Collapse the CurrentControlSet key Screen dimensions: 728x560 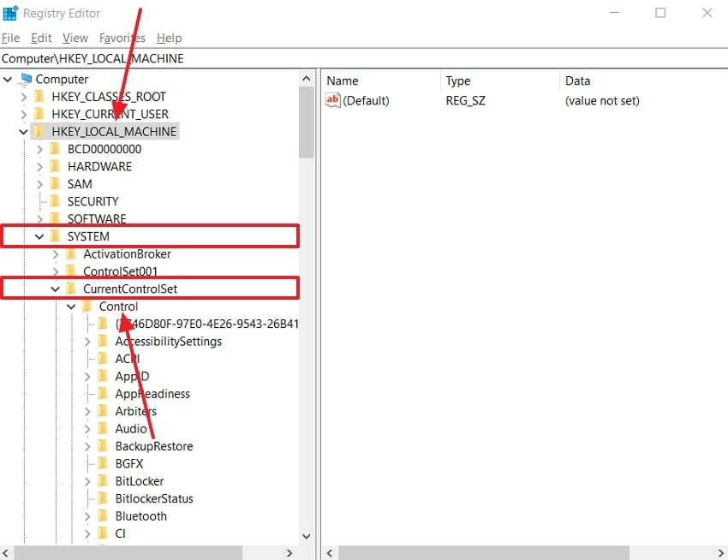pos(55,288)
